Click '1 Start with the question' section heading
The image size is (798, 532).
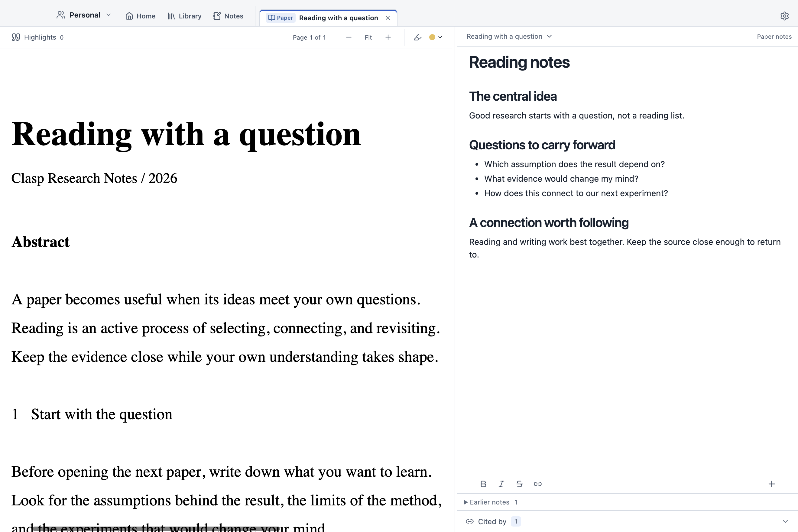(x=92, y=414)
